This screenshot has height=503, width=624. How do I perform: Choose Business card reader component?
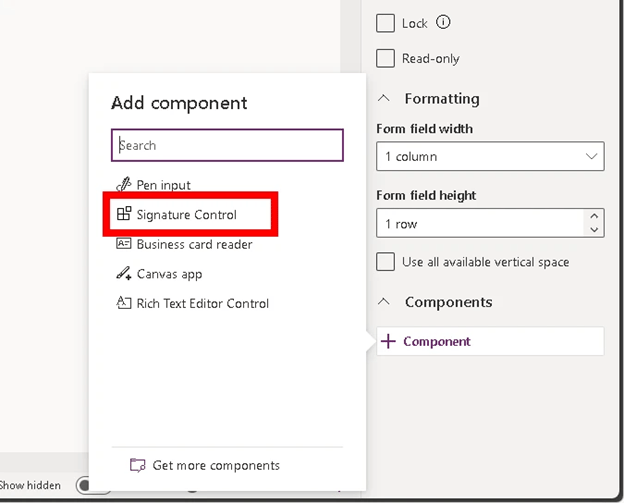[194, 244]
